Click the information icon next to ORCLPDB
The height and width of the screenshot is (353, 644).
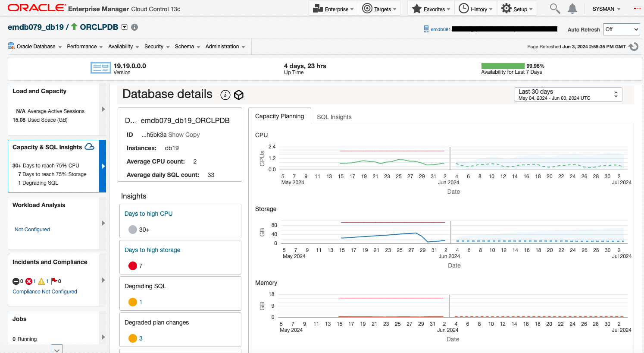coord(134,27)
